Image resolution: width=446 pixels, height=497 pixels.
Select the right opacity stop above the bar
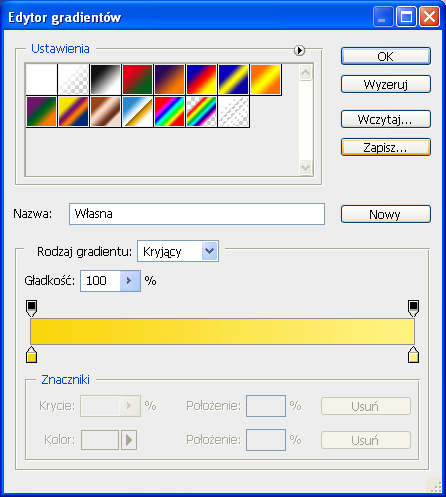(x=413, y=308)
